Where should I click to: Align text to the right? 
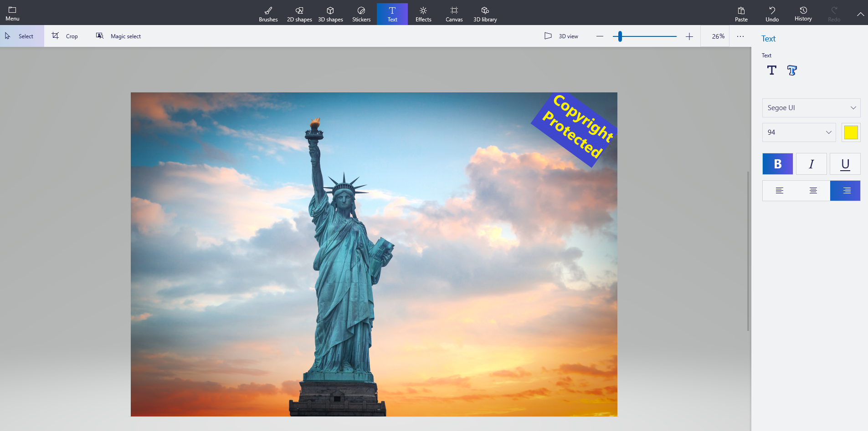click(x=845, y=191)
